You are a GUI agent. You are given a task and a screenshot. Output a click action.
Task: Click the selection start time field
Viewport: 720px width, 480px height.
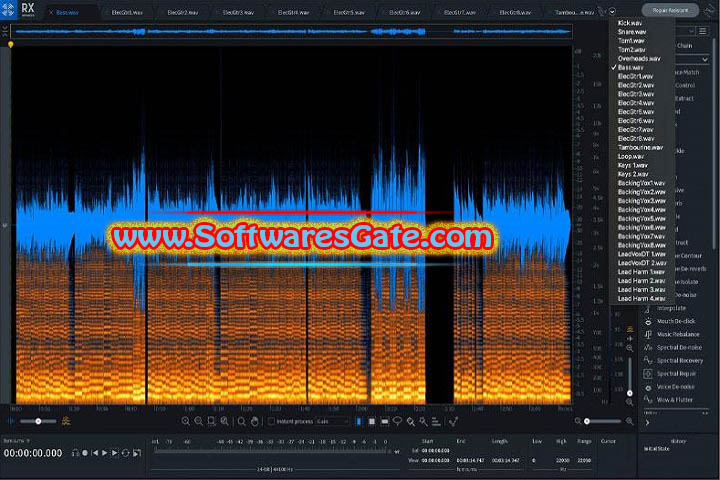pyautogui.click(x=435, y=451)
